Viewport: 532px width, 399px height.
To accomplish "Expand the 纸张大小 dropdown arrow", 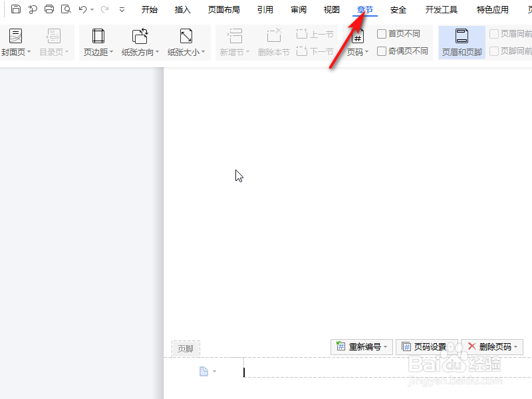I will [x=203, y=52].
